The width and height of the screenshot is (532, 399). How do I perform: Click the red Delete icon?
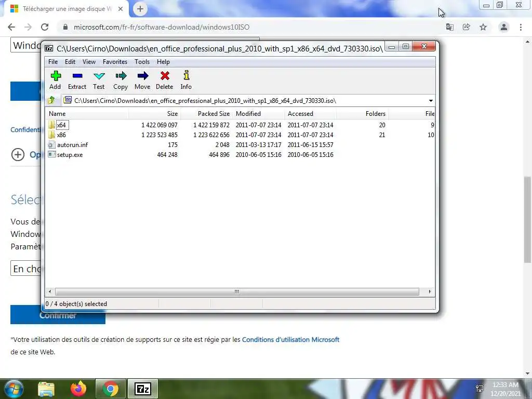[165, 80]
